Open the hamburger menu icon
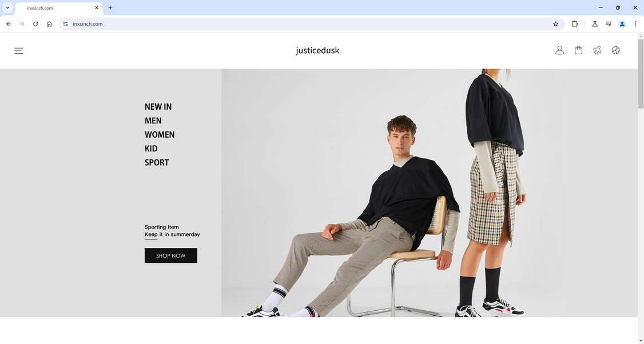644x344 pixels. [x=19, y=50]
